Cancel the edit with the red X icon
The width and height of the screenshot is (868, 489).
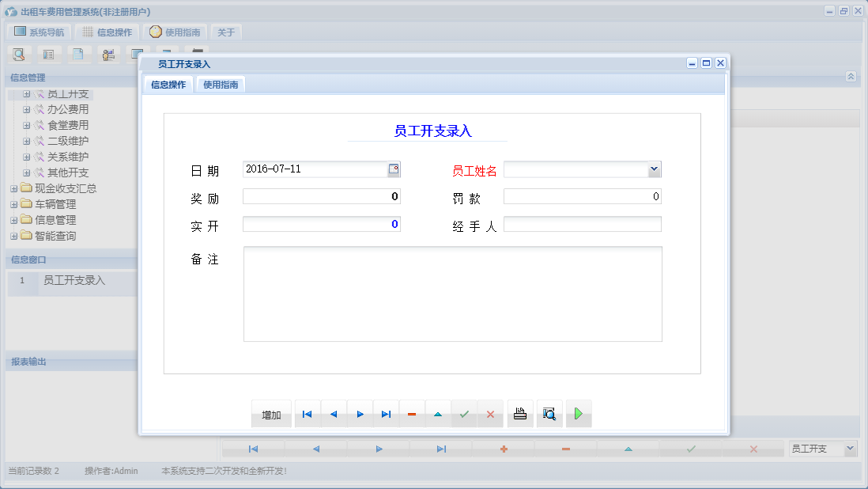coord(490,414)
